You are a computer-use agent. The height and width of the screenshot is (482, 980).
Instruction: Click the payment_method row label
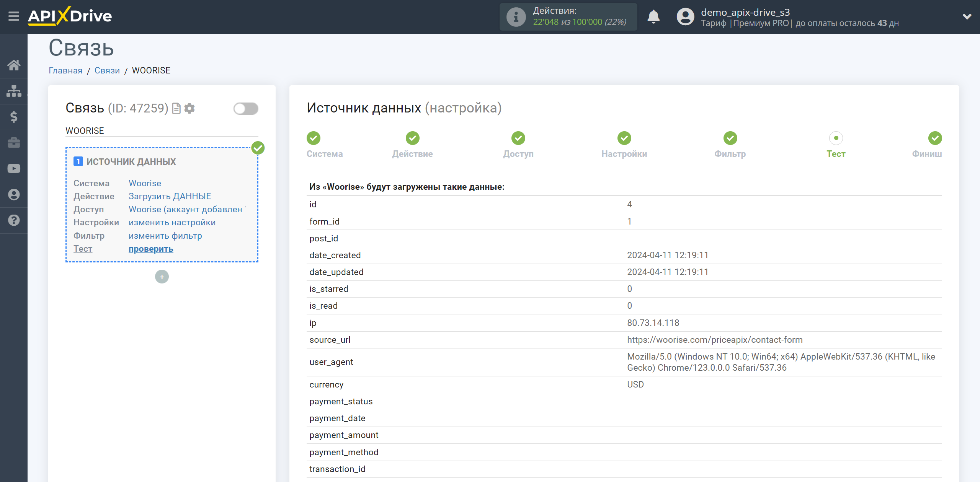click(x=344, y=452)
